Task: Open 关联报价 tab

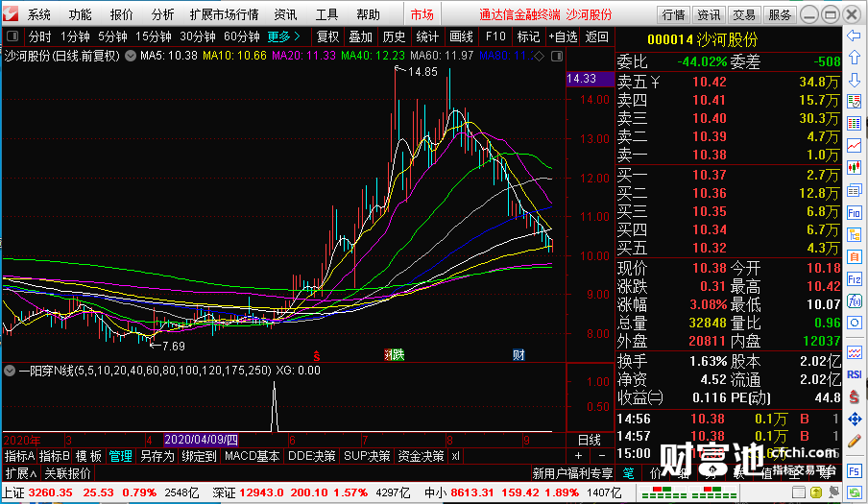Action: (x=67, y=473)
